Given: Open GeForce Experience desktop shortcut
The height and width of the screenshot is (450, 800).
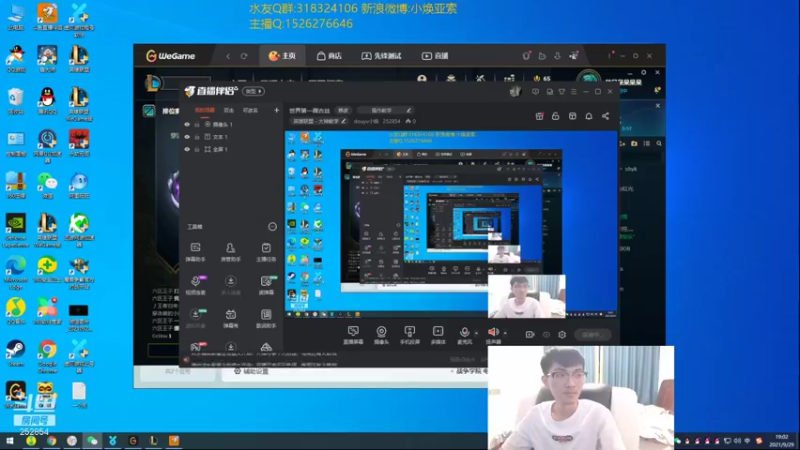Looking at the screenshot, I should pos(16,231).
